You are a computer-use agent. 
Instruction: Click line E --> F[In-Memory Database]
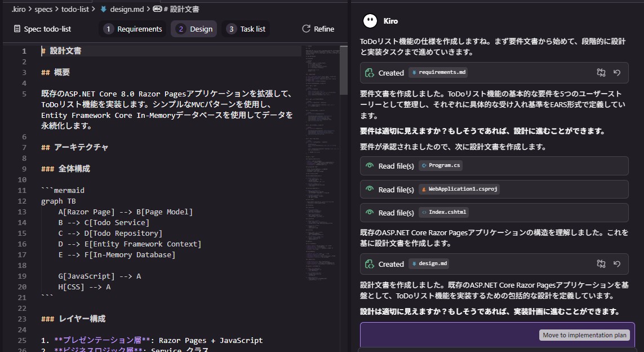(117, 254)
